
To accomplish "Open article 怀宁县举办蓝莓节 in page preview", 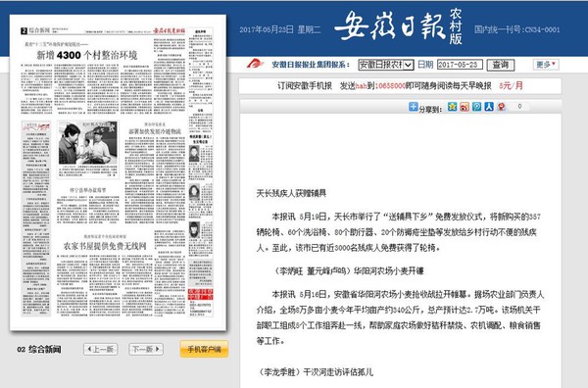I will coord(87,190).
